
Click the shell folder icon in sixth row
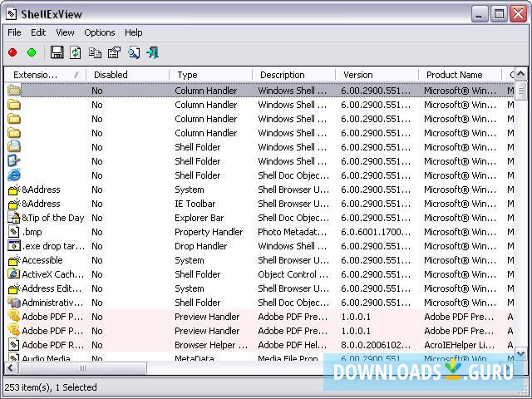tap(14, 160)
